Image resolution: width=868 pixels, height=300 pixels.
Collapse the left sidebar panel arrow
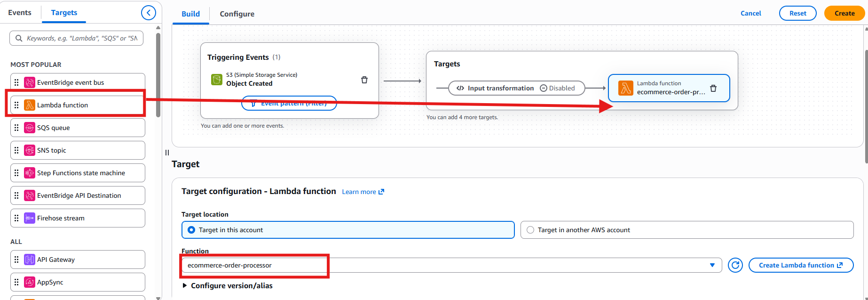coord(149,13)
